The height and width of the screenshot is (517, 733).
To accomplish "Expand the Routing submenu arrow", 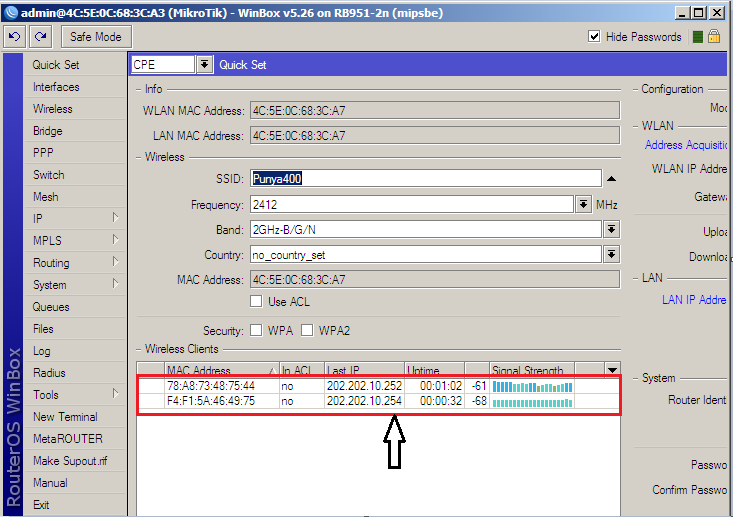I will point(115,262).
